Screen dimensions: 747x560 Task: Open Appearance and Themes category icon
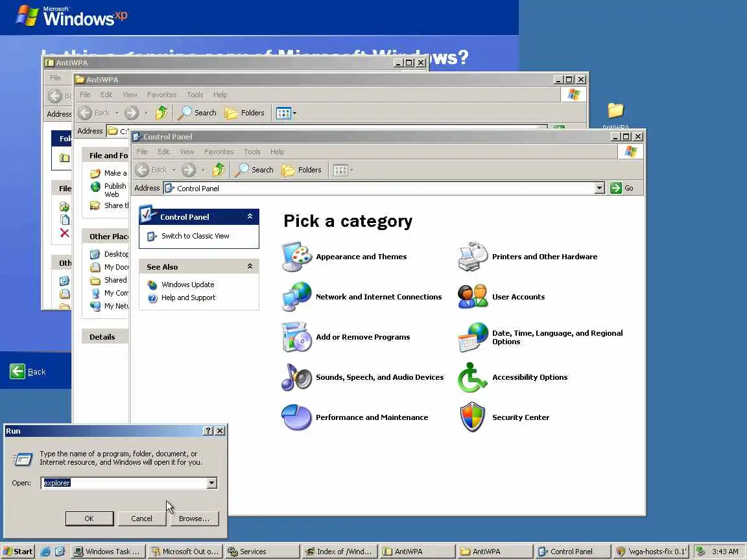click(x=297, y=257)
